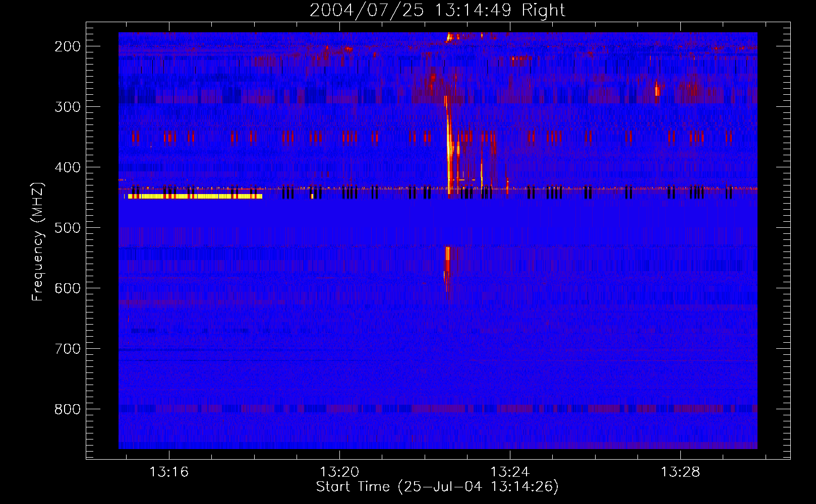
Task: Click the plot title "2004/07/25 13:14:49 Right"
Action: coord(437,10)
